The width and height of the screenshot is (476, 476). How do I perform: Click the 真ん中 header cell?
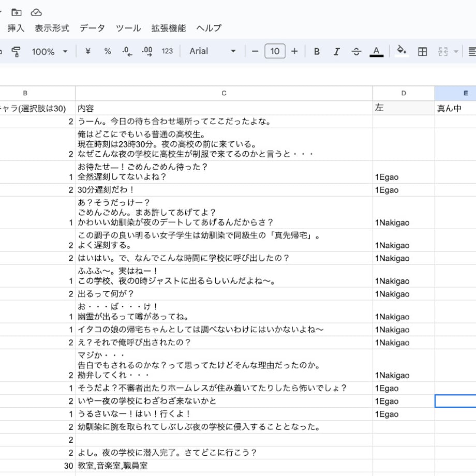[x=455, y=108]
